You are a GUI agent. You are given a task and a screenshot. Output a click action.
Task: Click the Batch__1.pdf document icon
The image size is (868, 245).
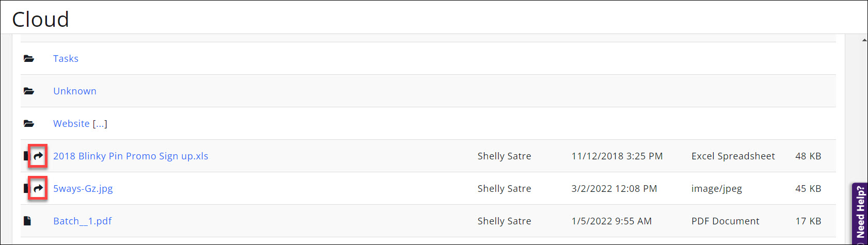coord(27,221)
